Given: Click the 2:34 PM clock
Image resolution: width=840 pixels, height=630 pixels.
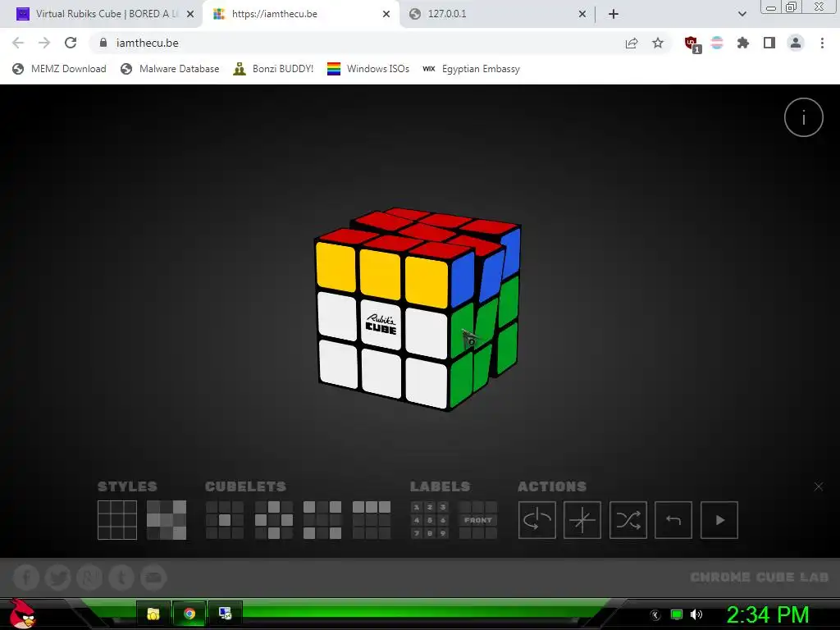Looking at the screenshot, I should (x=768, y=614).
